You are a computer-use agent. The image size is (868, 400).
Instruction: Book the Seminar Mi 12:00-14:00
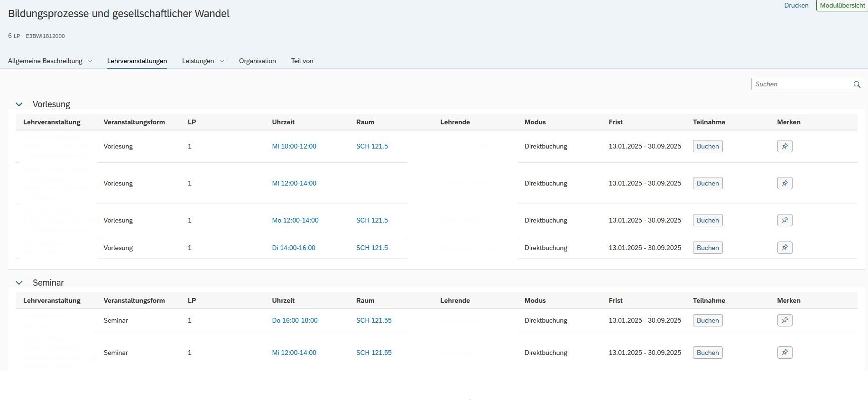708,353
